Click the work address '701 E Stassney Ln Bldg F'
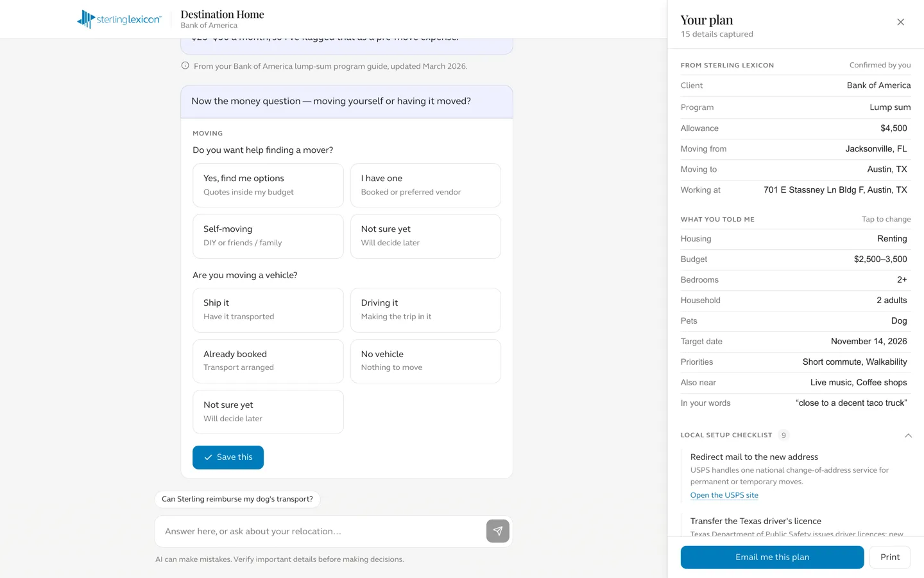The height and width of the screenshot is (578, 924). click(x=835, y=190)
